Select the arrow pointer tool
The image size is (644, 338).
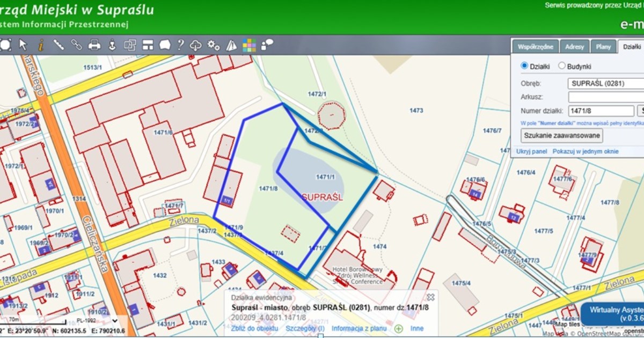pyautogui.click(x=23, y=45)
